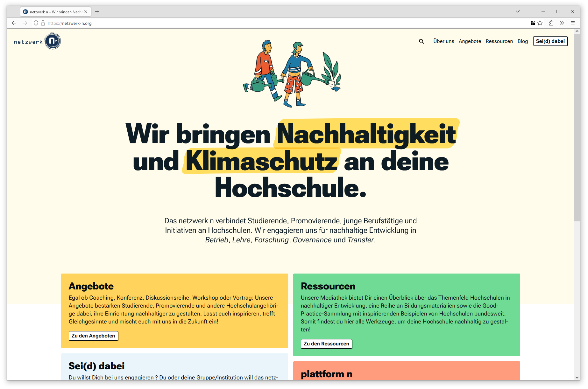Open the Über uns menu
Screen dimensions: 588x389
pos(443,41)
